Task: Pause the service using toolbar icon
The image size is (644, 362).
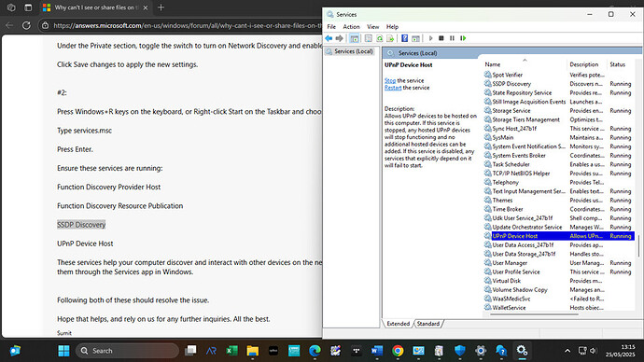Action: pos(452,38)
